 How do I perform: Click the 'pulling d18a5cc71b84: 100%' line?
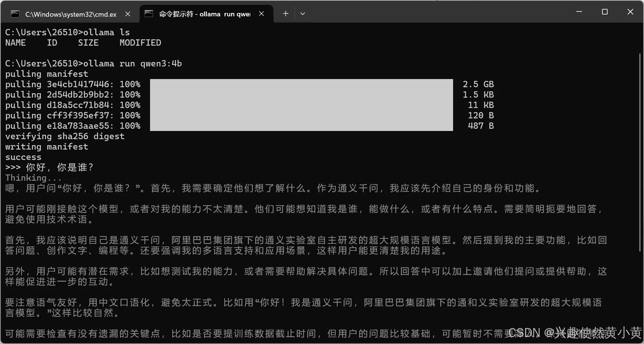73,105
